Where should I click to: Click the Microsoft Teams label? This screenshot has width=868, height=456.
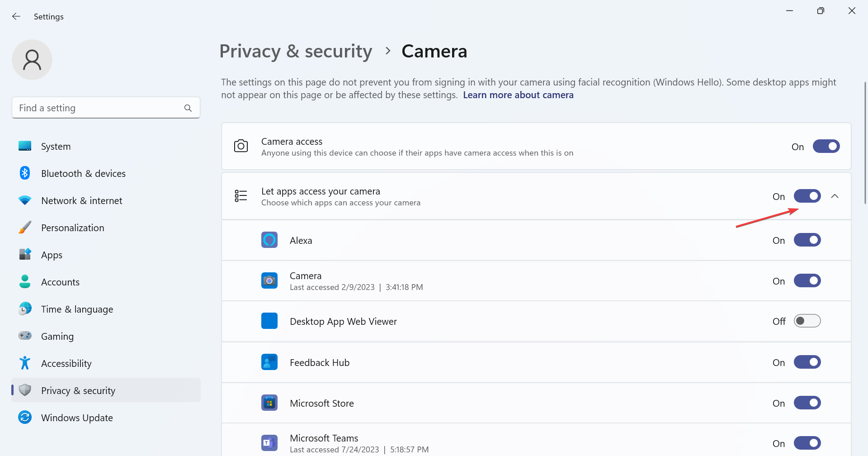coord(324,438)
